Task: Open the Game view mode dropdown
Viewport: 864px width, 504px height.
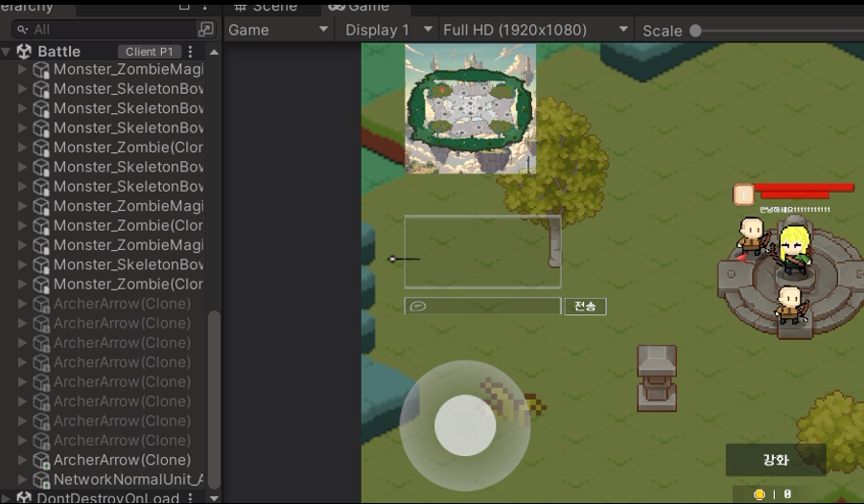Action: pos(278,30)
